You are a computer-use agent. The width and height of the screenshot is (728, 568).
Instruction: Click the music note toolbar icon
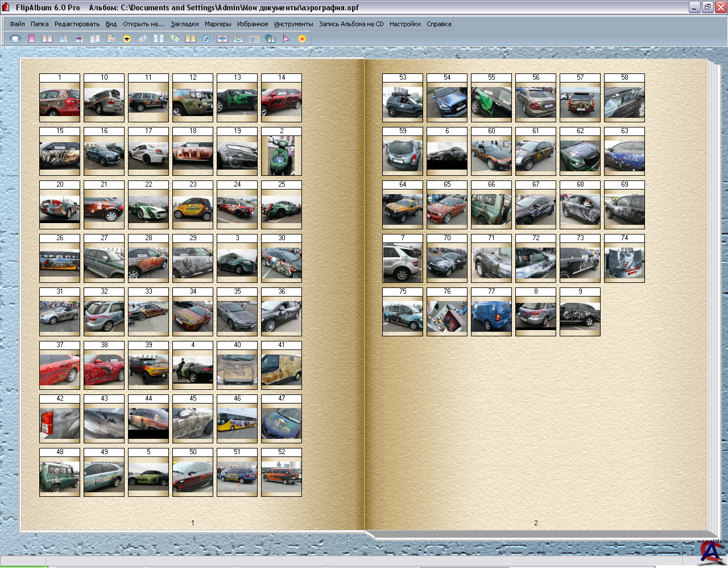click(x=206, y=39)
